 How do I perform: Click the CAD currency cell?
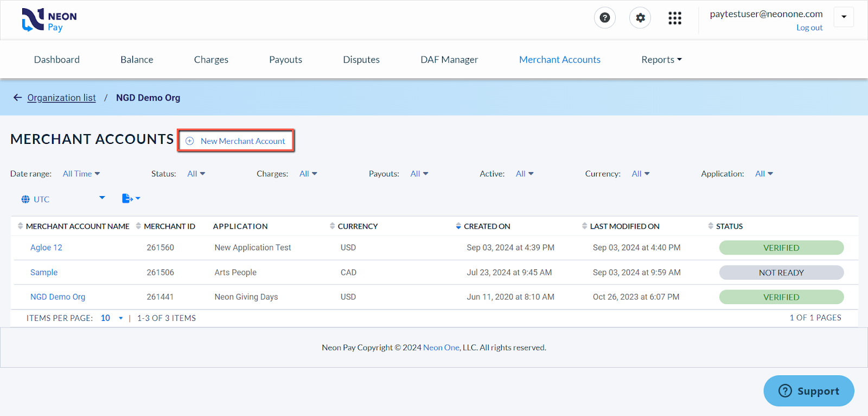[348, 273]
